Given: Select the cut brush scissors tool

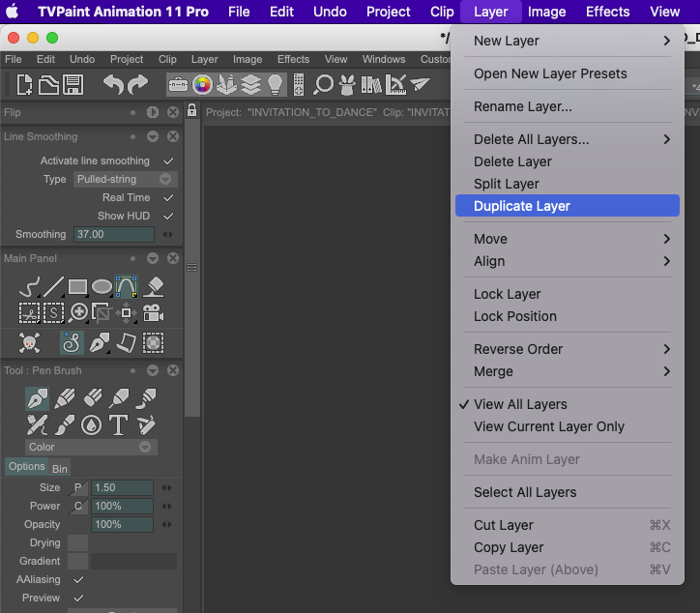Looking at the screenshot, I should tap(29, 313).
